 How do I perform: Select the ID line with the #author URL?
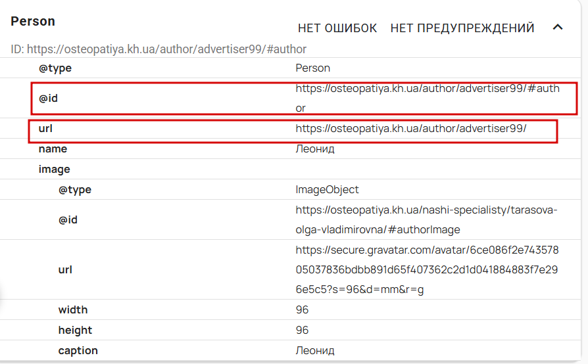159,49
